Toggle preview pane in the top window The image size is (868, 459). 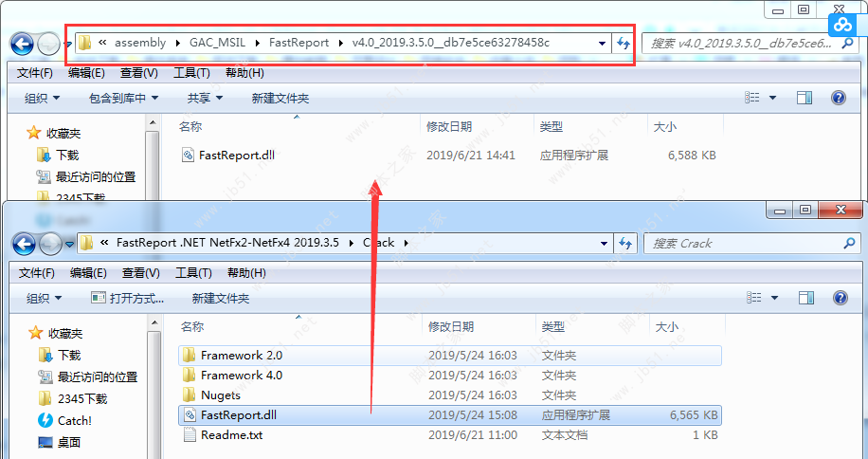point(805,98)
